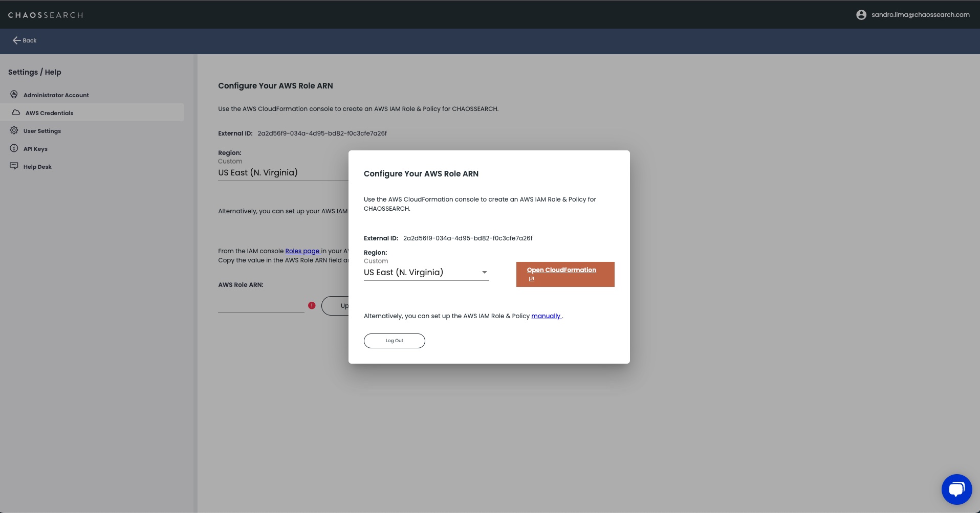
Task: Open Administrator Account settings
Action: 56,95
